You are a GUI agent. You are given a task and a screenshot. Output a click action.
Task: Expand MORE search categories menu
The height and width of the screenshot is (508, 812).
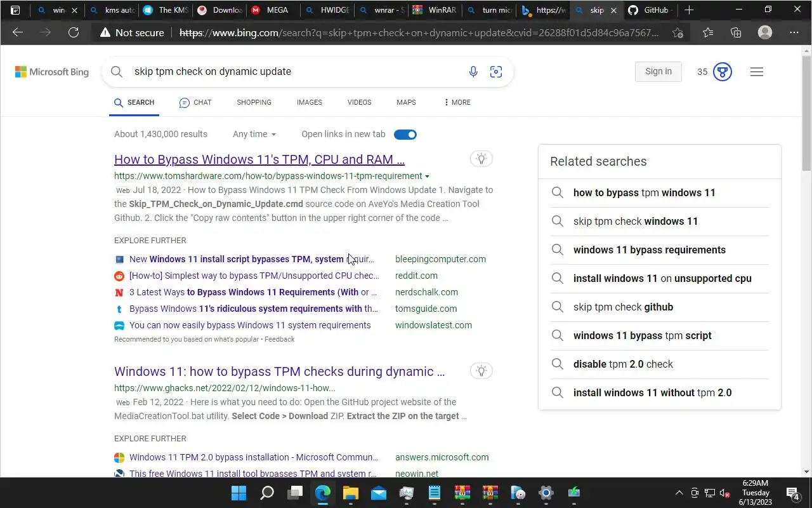pos(457,102)
